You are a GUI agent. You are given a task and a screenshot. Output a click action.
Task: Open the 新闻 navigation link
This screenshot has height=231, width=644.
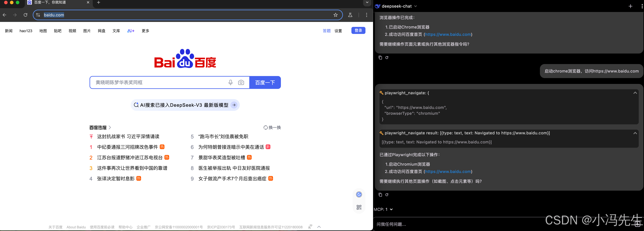9,31
